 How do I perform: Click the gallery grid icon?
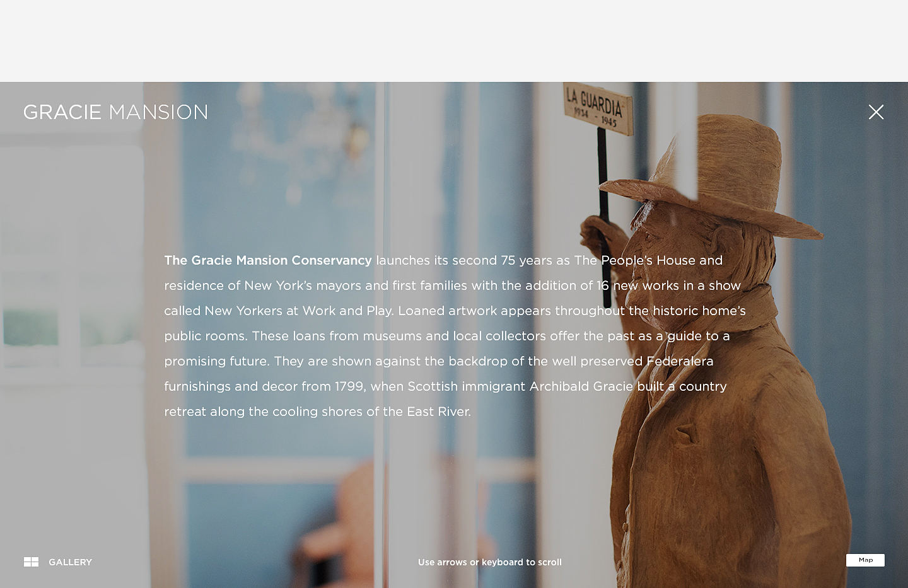(31, 562)
